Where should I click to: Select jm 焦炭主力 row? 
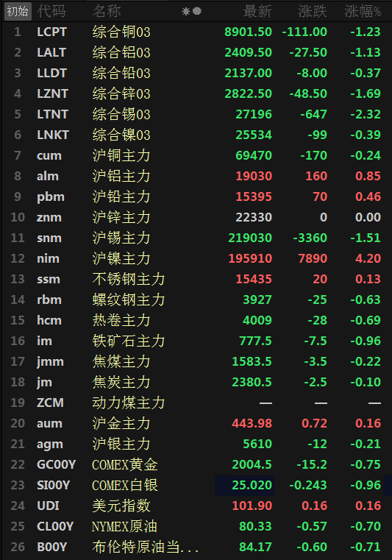[x=196, y=382]
